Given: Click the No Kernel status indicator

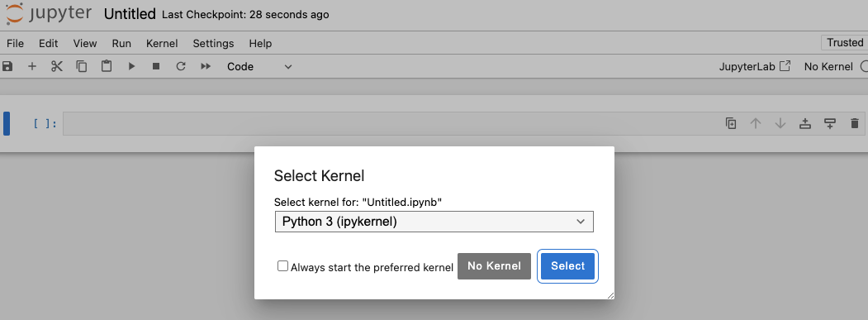Looking at the screenshot, I should click(828, 66).
